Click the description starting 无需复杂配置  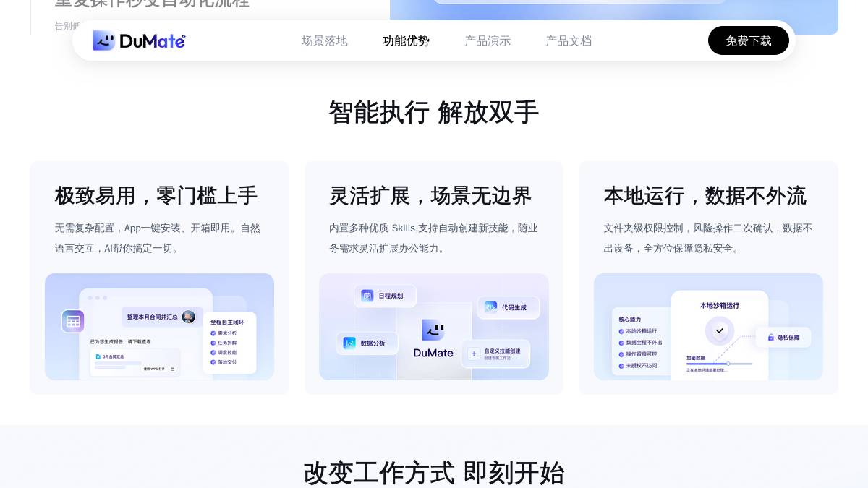(158, 238)
